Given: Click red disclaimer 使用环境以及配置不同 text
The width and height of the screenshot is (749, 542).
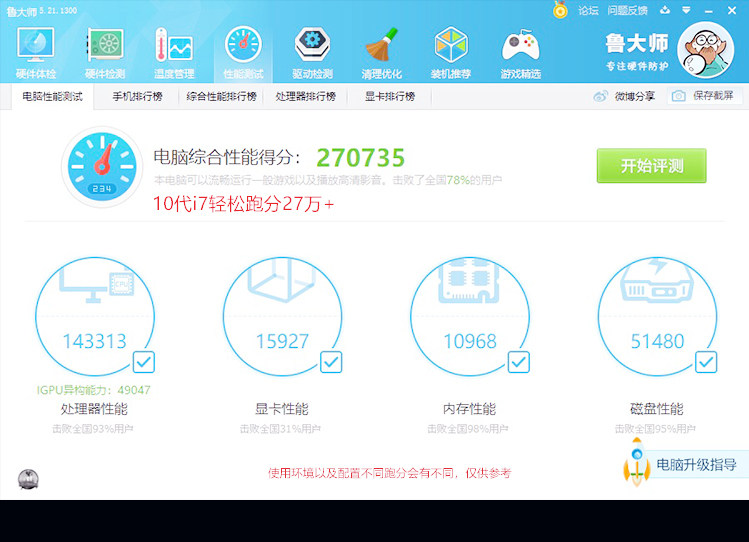Looking at the screenshot, I should [x=389, y=473].
